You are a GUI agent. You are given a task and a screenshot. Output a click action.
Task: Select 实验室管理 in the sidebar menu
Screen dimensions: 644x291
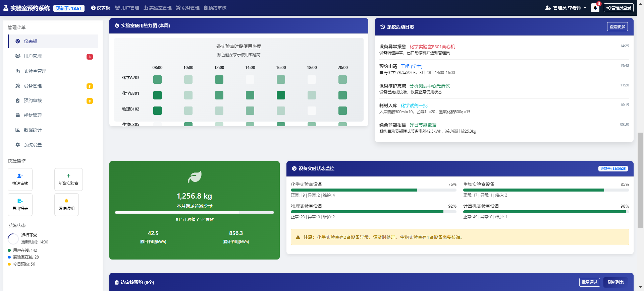click(53, 71)
